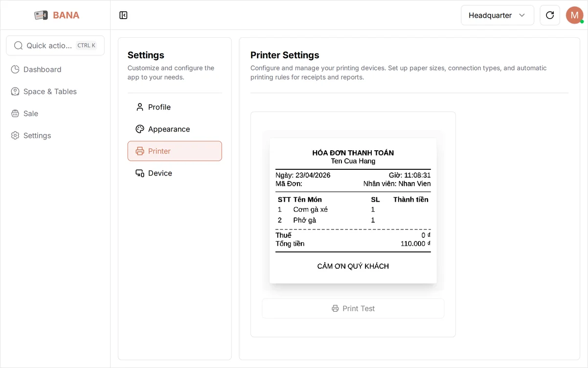
Task: Click the "110.000 đ" total value
Action: 416,243
